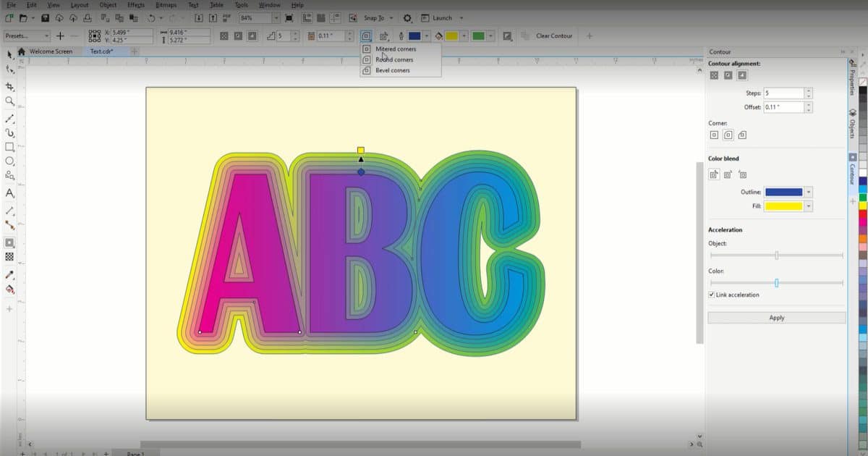Image resolution: width=868 pixels, height=456 pixels.
Task: Increase Steps value in Contour docker
Action: click(808, 90)
